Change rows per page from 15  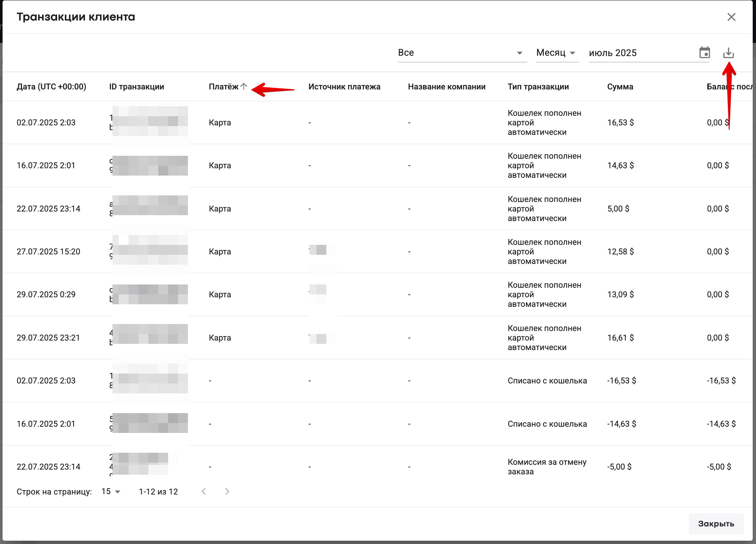click(111, 491)
